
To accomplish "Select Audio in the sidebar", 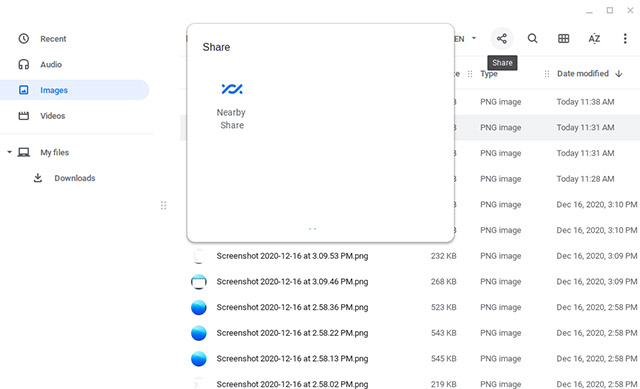I will 51,64.
